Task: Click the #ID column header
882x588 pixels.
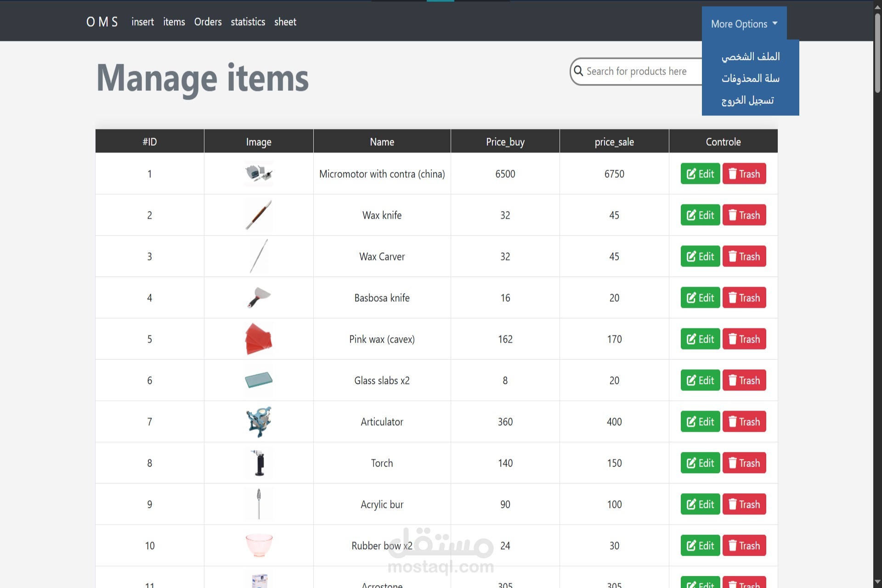Action: coord(150,141)
